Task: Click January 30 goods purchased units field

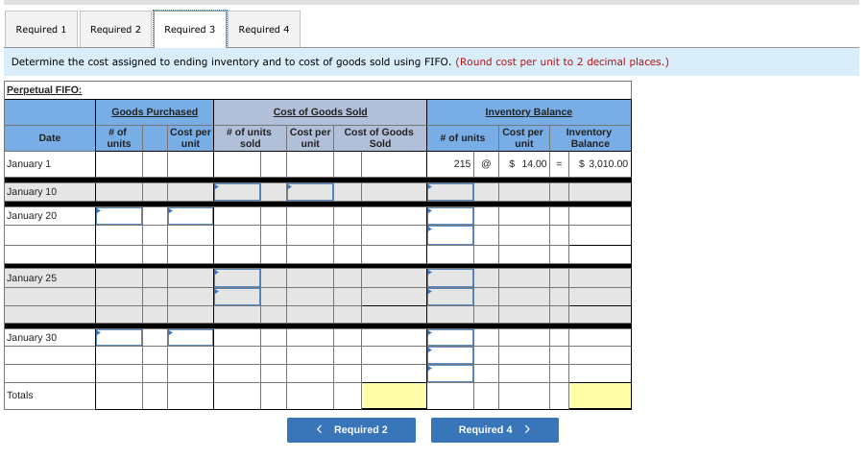Action: (x=119, y=338)
